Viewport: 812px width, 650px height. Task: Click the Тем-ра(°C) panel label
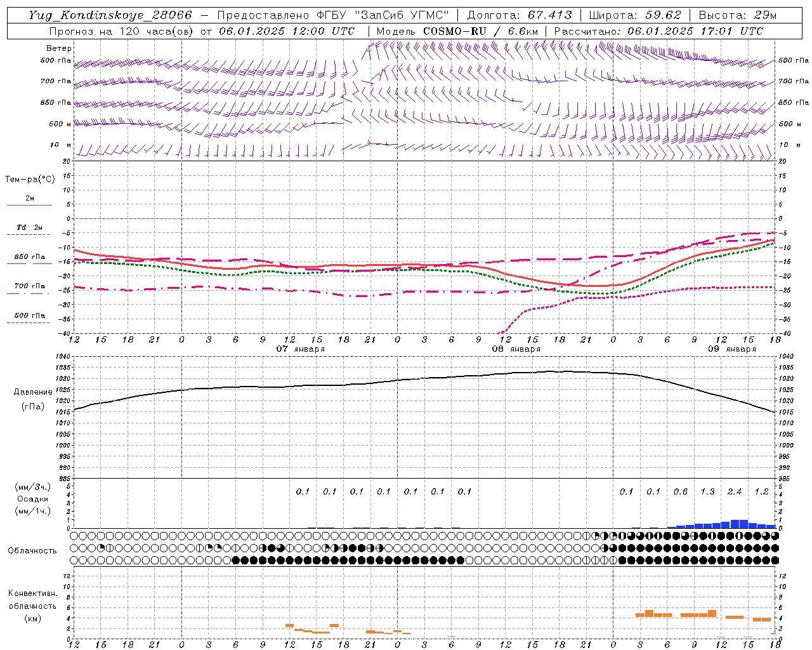click(30, 180)
